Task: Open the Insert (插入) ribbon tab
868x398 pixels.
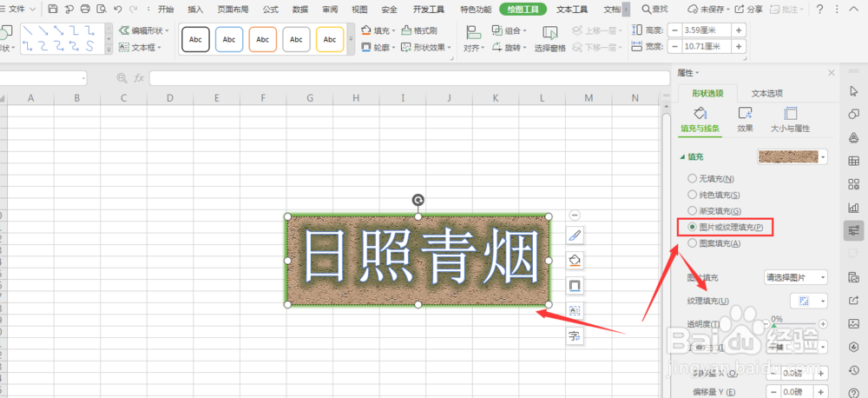Action: [195, 9]
